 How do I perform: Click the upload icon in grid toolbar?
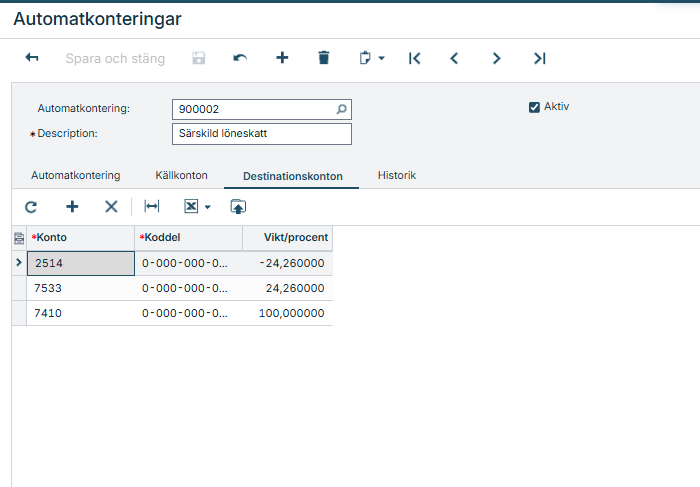pos(238,207)
